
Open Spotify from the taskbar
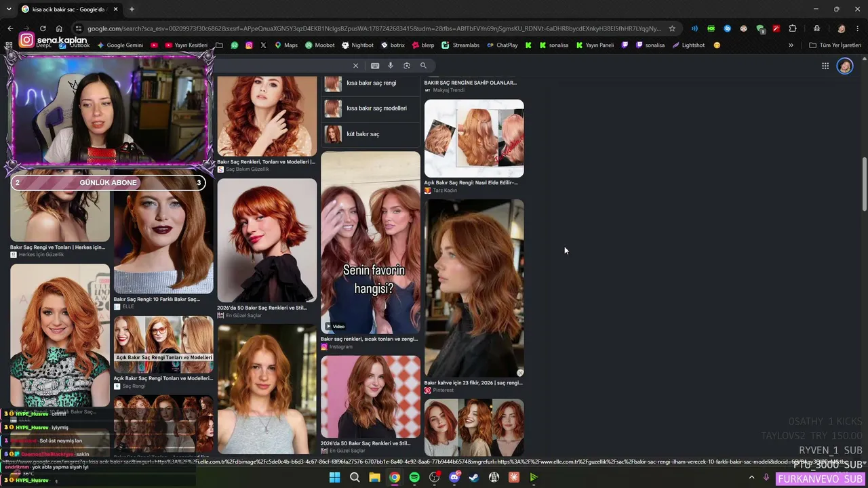[x=414, y=477]
